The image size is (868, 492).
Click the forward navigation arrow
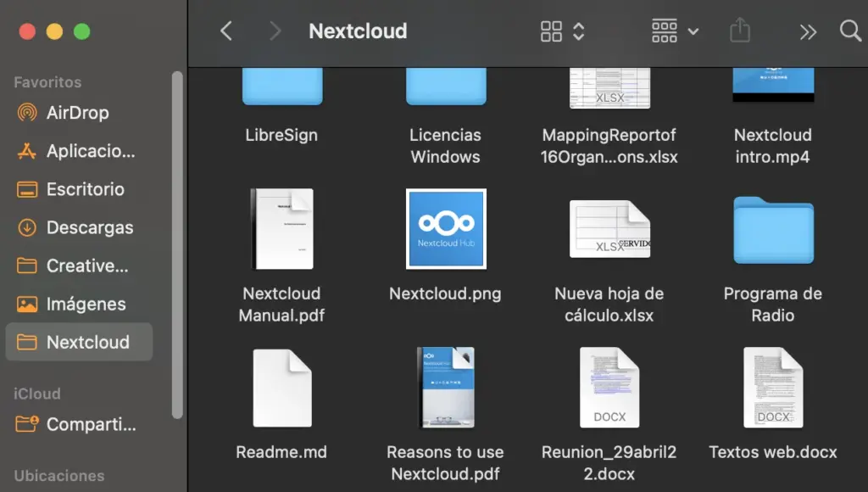point(275,31)
